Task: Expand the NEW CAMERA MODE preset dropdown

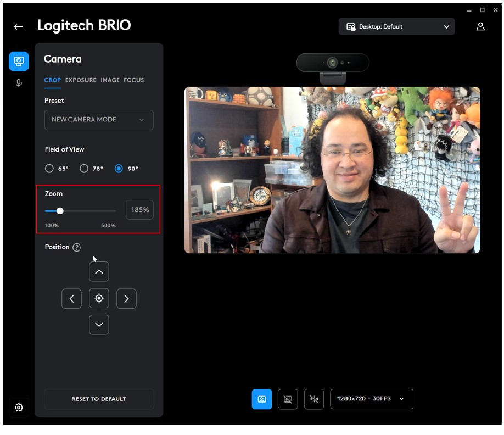Action: 99,120
